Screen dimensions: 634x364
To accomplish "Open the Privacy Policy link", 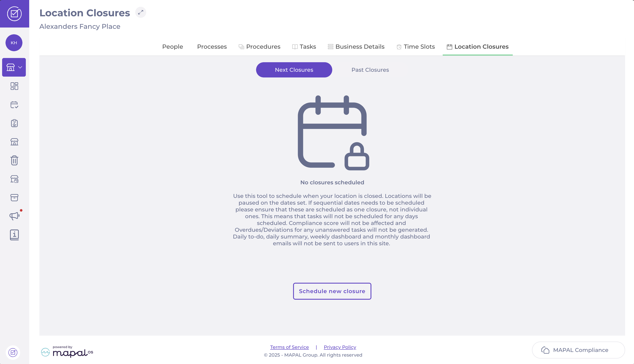I will (x=340, y=347).
